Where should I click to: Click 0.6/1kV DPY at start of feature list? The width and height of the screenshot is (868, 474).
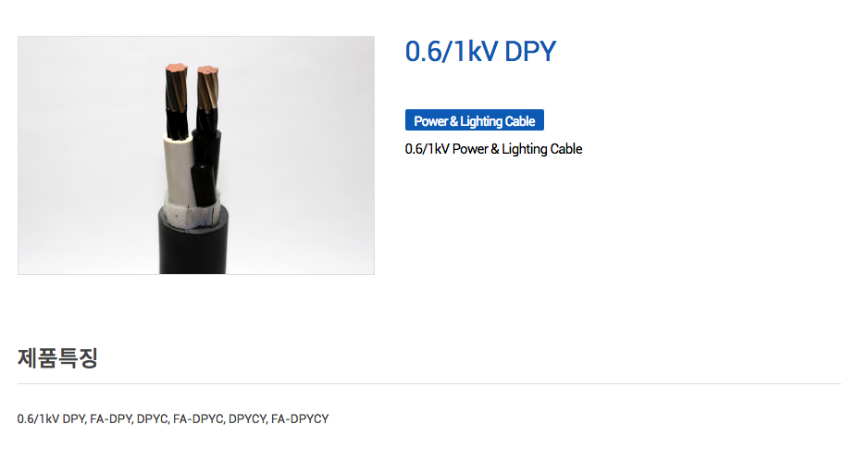[51, 419]
